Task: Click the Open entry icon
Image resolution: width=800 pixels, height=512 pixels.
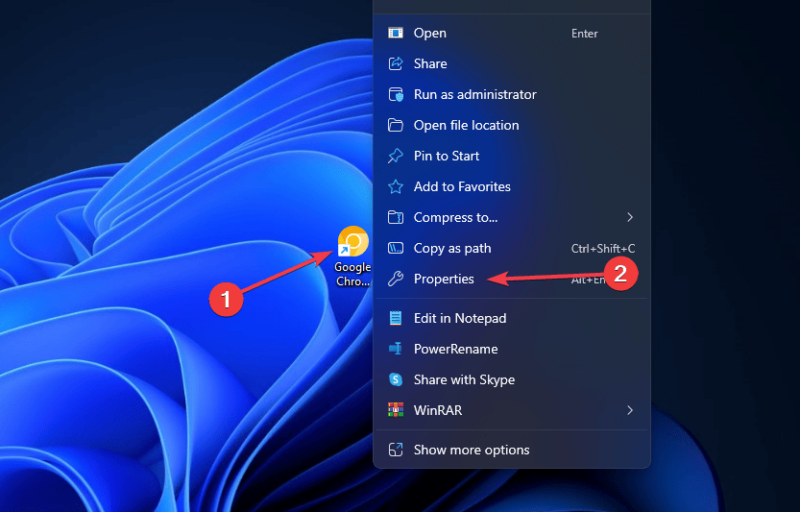Action: coord(395,33)
